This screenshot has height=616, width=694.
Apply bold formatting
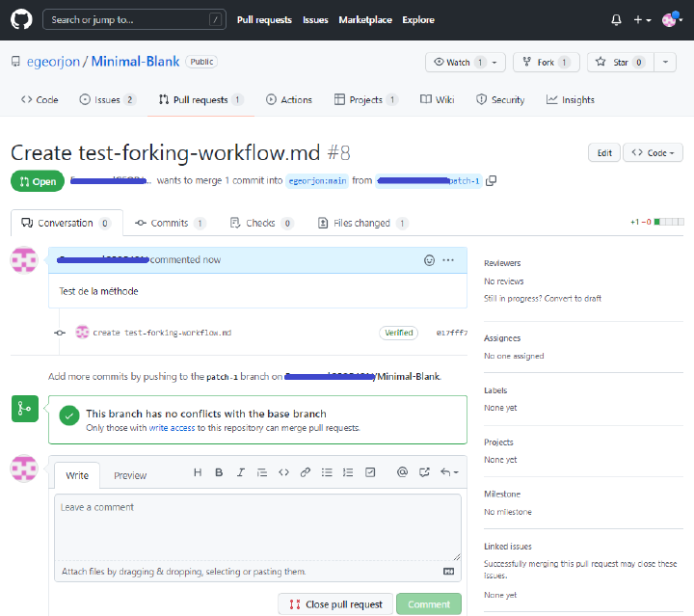[219, 472]
